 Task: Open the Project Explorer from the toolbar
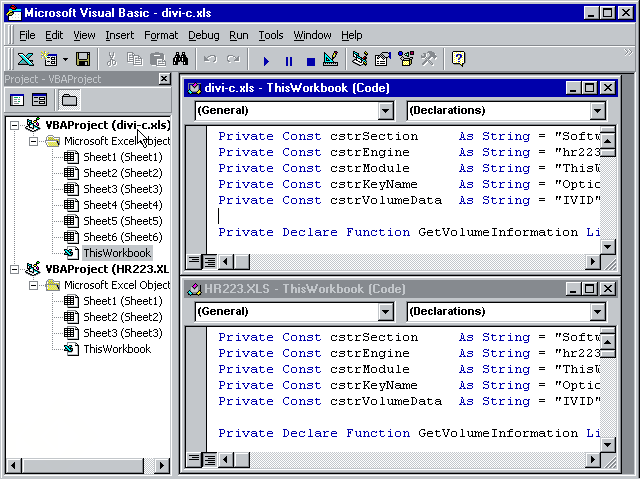pos(360,60)
